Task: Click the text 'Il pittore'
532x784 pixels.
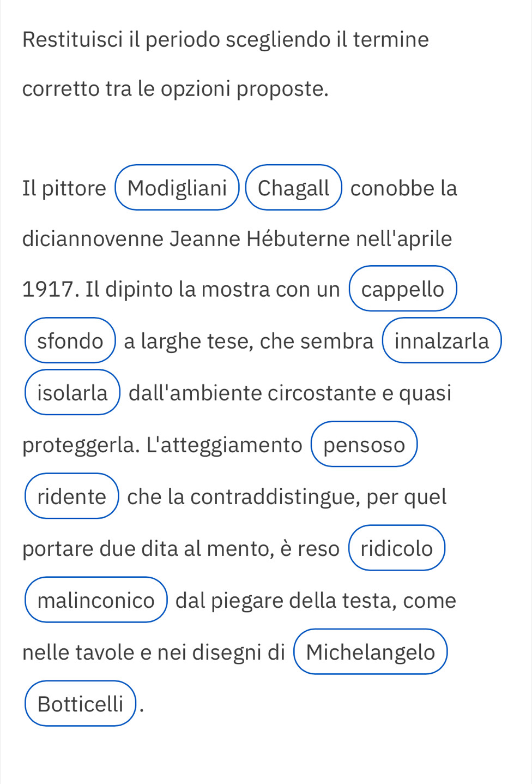Action: coord(64,188)
